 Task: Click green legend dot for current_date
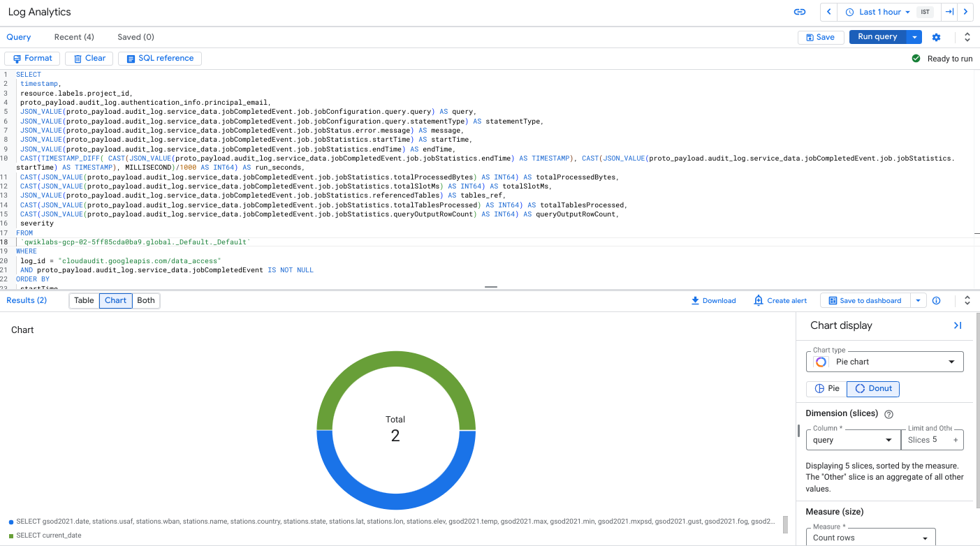11,536
